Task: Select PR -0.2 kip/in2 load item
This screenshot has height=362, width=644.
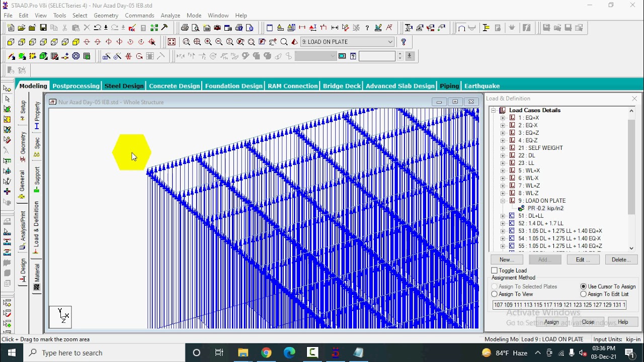Action: pos(545,208)
